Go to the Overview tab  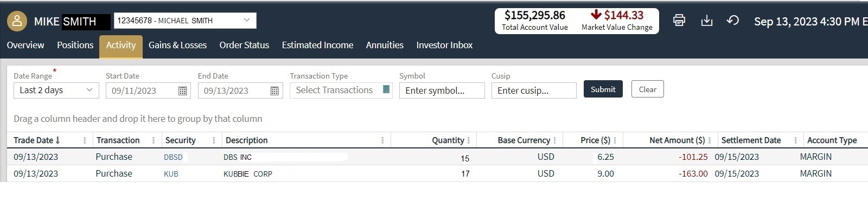[25, 45]
